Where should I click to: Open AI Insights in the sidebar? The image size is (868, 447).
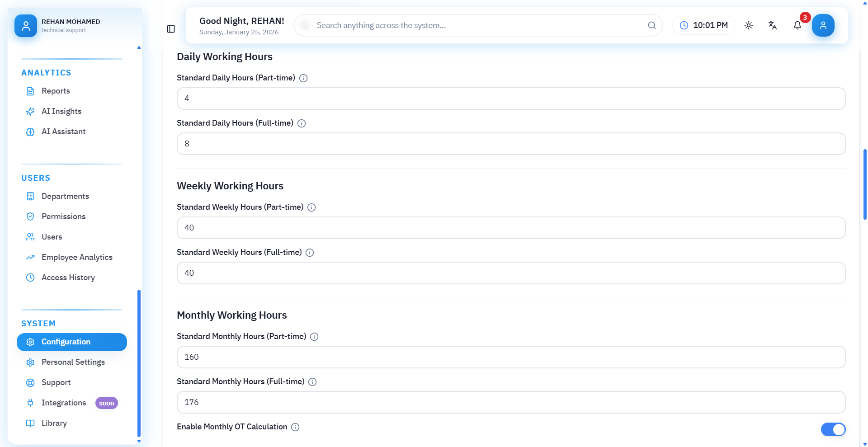[x=61, y=111]
